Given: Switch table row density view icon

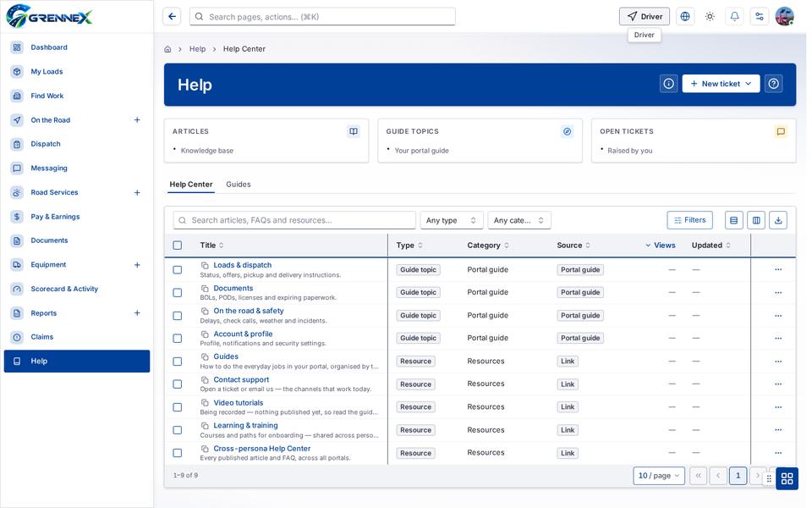Looking at the screenshot, I should click(734, 220).
